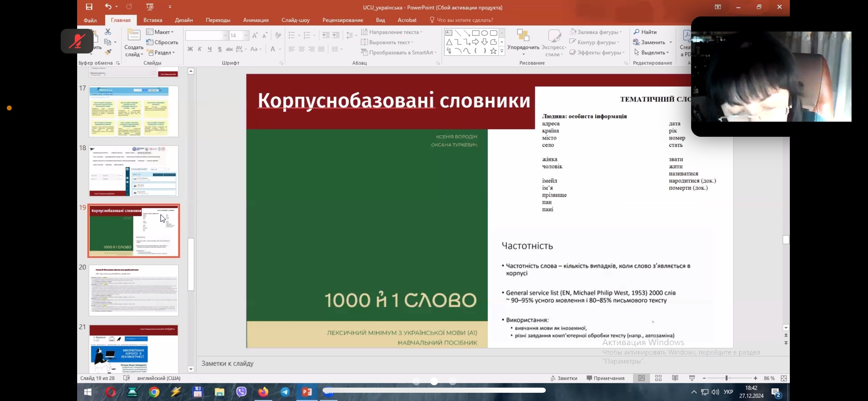Pick the five-point star shape
Image resolution: width=868 pixels, height=401 pixels.
pyautogui.click(x=493, y=51)
